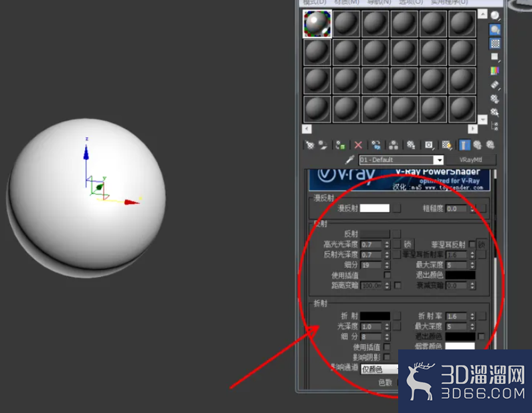The width and height of the screenshot is (532, 413).
Task: Open the 实用程序(U) menu
Action: tap(450, 2)
